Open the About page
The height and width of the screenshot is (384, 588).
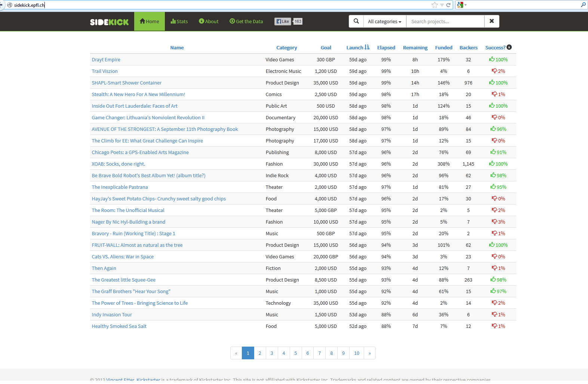pos(209,21)
